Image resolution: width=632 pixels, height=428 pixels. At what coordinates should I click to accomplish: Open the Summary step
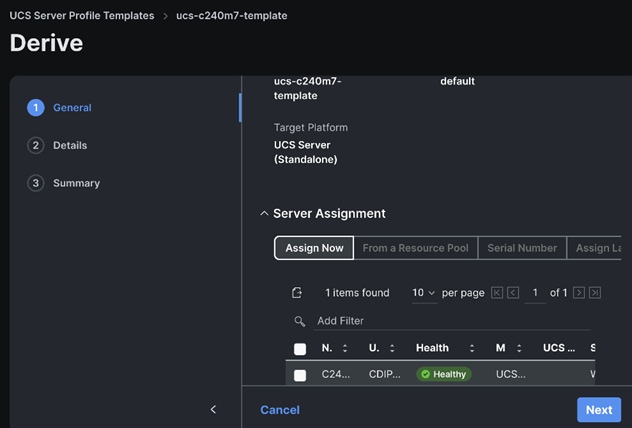(x=77, y=183)
